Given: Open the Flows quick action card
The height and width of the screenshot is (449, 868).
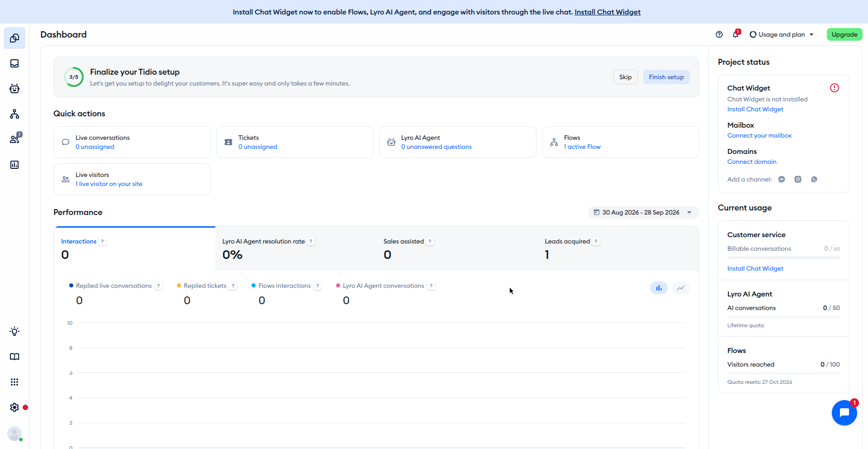Looking at the screenshot, I should [621, 142].
